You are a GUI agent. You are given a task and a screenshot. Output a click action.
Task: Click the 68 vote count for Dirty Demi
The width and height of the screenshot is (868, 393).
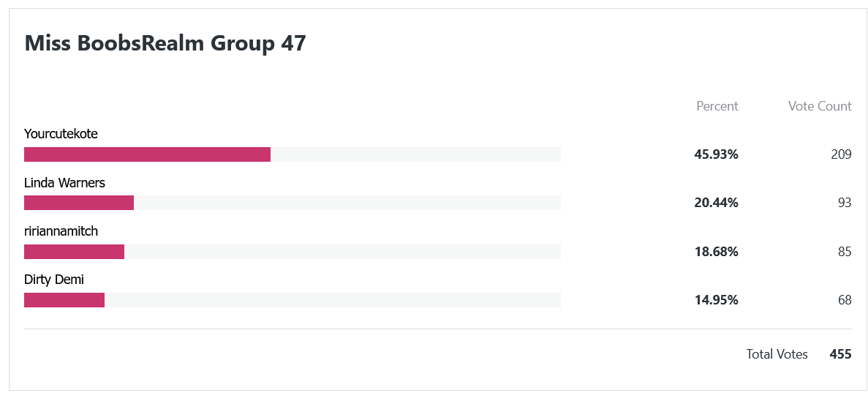coord(844,300)
